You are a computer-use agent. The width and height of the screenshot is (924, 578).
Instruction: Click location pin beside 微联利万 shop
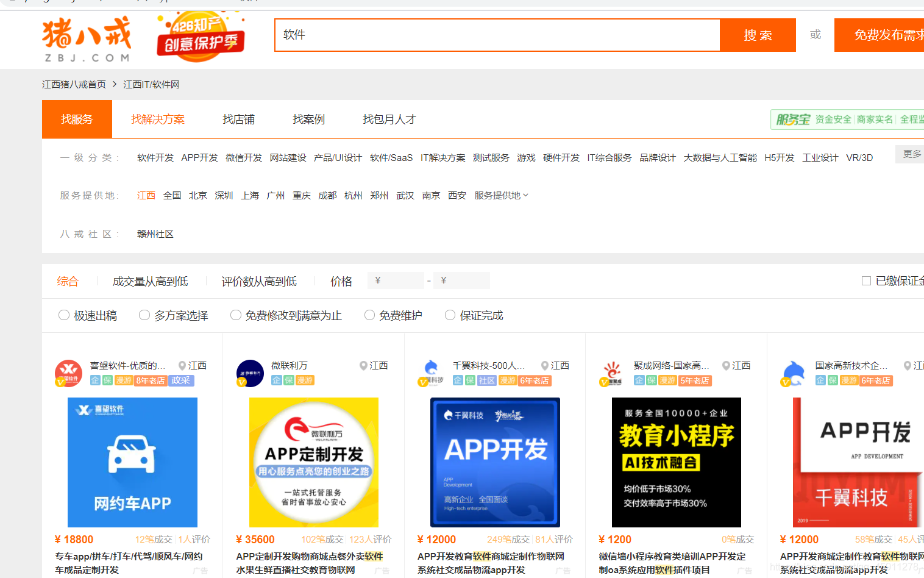(363, 365)
